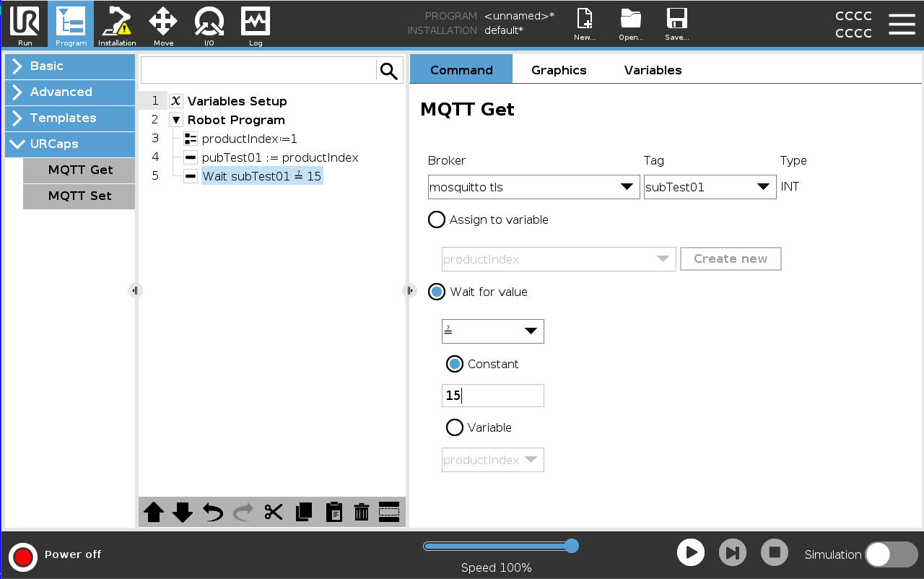Image resolution: width=924 pixels, height=579 pixels.
Task: Click the search magnifier icon
Action: click(389, 71)
